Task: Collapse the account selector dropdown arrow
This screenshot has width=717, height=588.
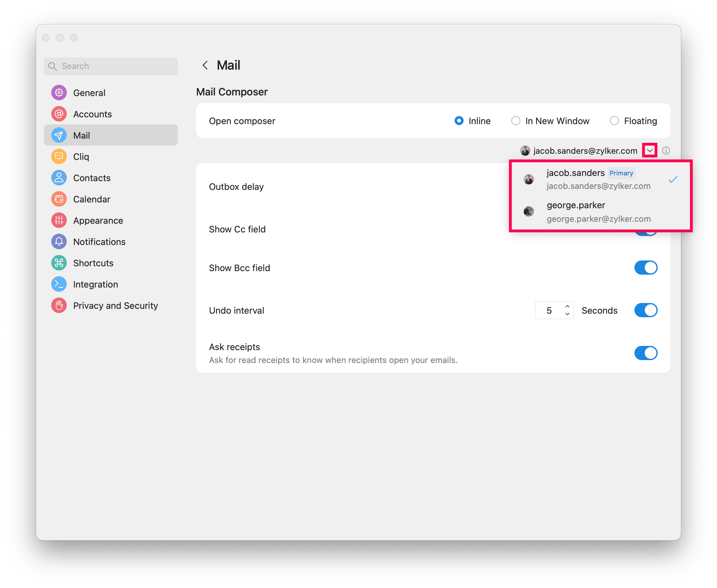Action: [x=650, y=151]
